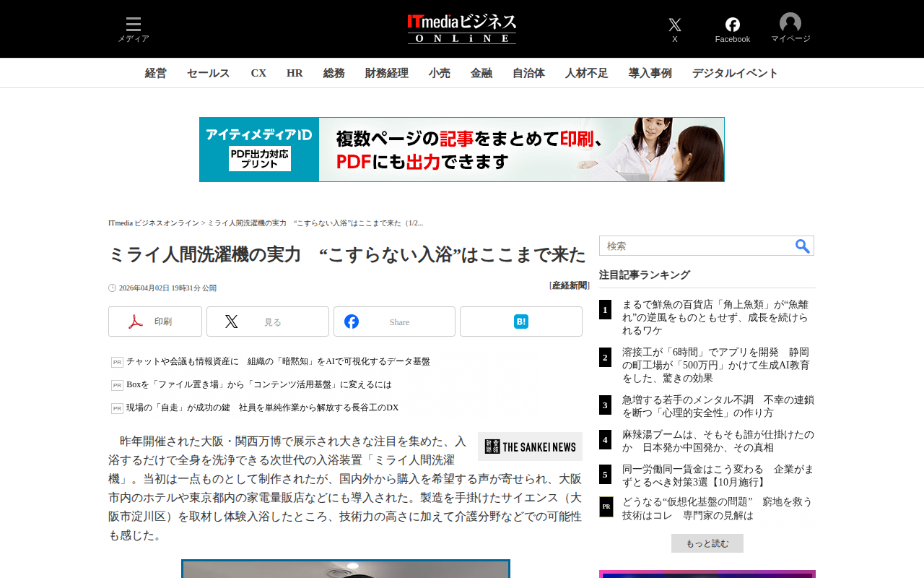Image resolution: width=924 pixels, height=578 pixels.
Task: Click the アイティメディアID print banner ad
Action: click(462, 150)
